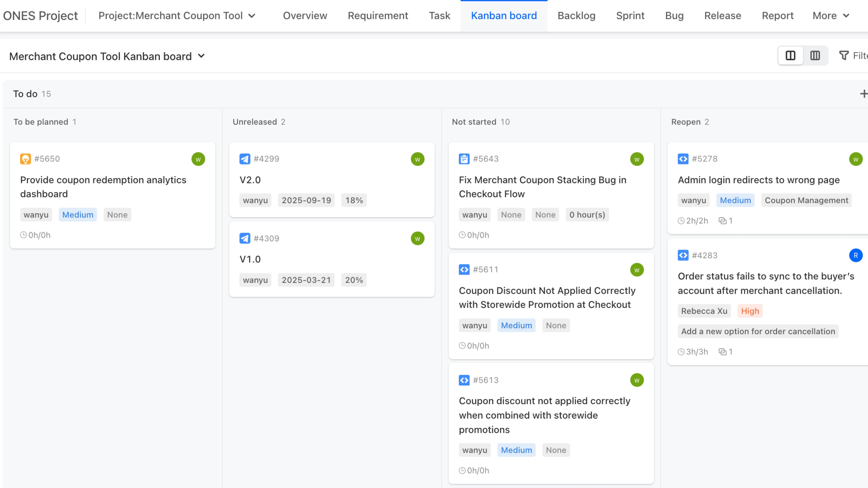The width and height of the screenshot is (868, 488).
Task: Open Merchant Coupon Tool Kanban board dropdown
Action: [107, 56]
